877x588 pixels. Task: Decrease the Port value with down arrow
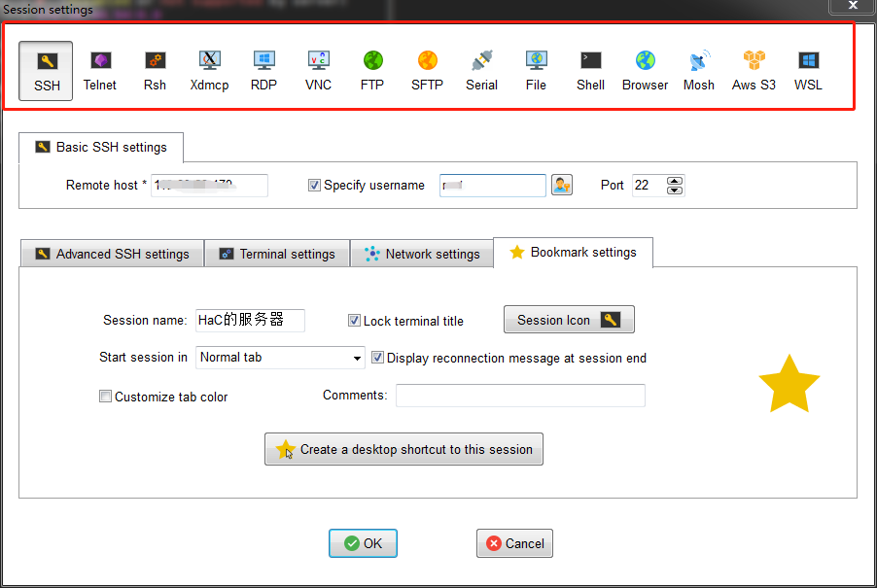click(675, 190)
